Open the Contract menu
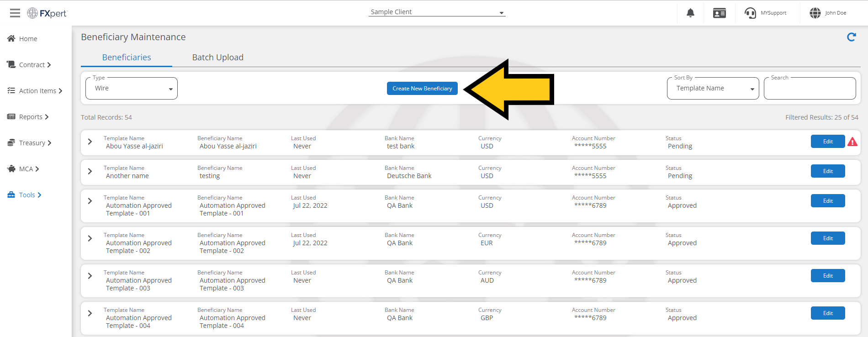Screen dimensions: 868x337 click(x=35, y=65)
